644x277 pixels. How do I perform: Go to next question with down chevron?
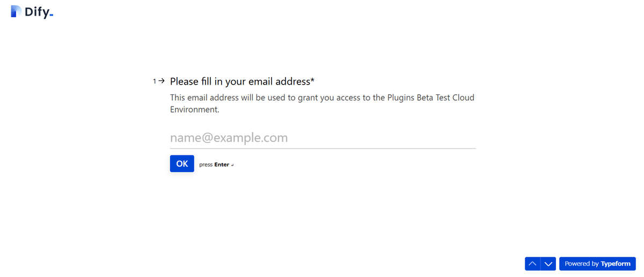point(548,264)
